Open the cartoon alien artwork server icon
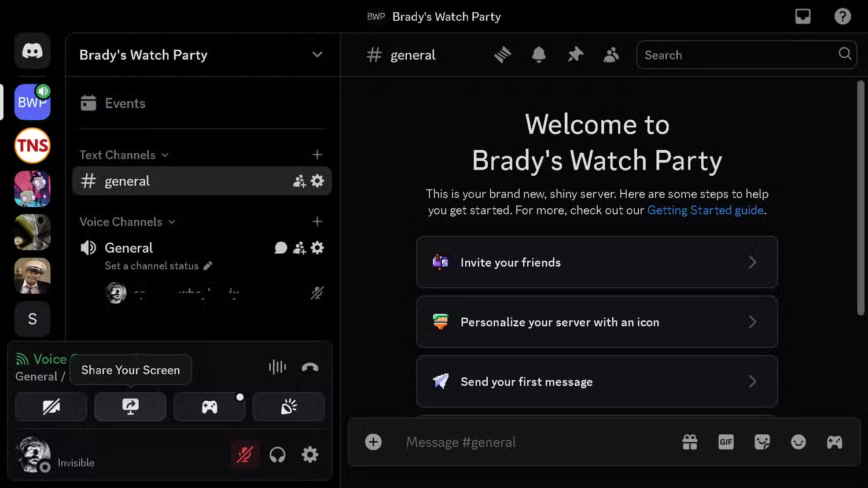Viewport: 868px width, 488px height. [32, 188]
